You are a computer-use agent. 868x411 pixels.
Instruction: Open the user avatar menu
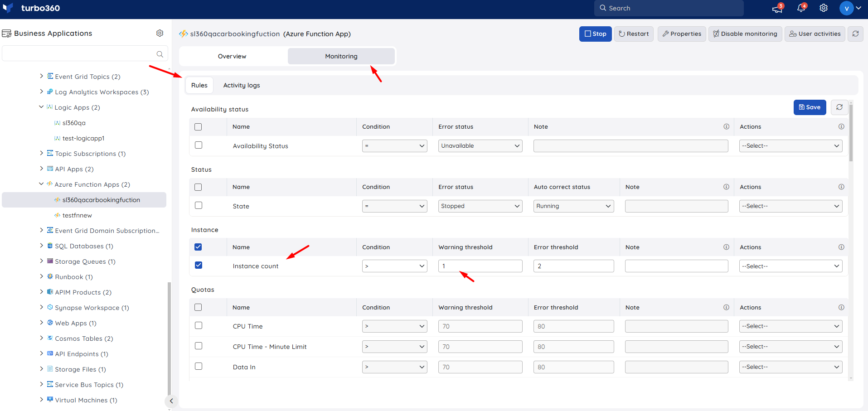click(x=850, y=8)
